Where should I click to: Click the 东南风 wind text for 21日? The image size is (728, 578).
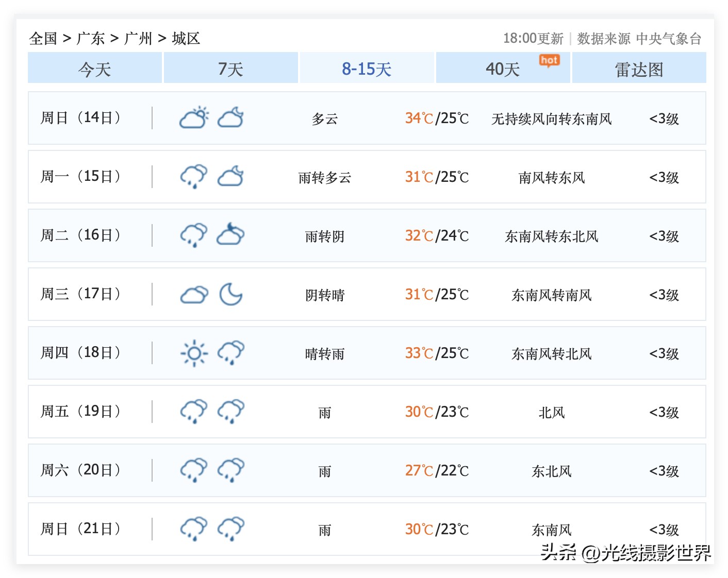552,530
